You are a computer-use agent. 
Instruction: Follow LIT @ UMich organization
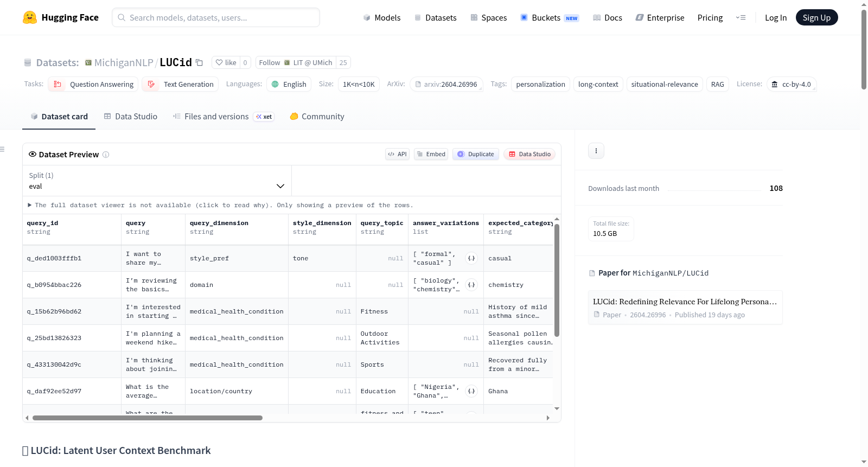(296, 62)
